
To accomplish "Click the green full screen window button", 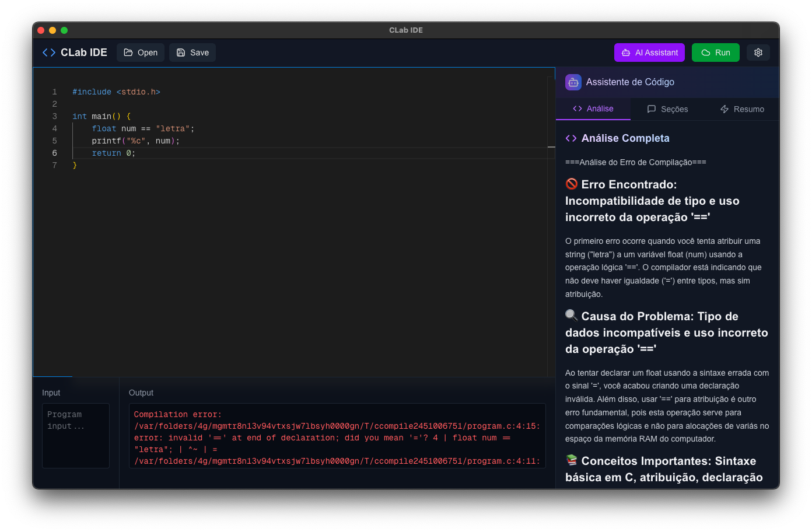I will click(64, 30).
